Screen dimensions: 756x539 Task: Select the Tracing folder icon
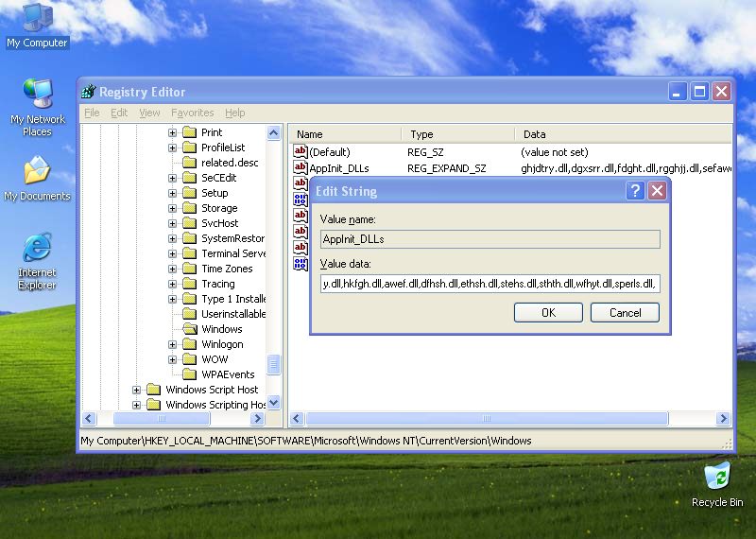[190, 284]
